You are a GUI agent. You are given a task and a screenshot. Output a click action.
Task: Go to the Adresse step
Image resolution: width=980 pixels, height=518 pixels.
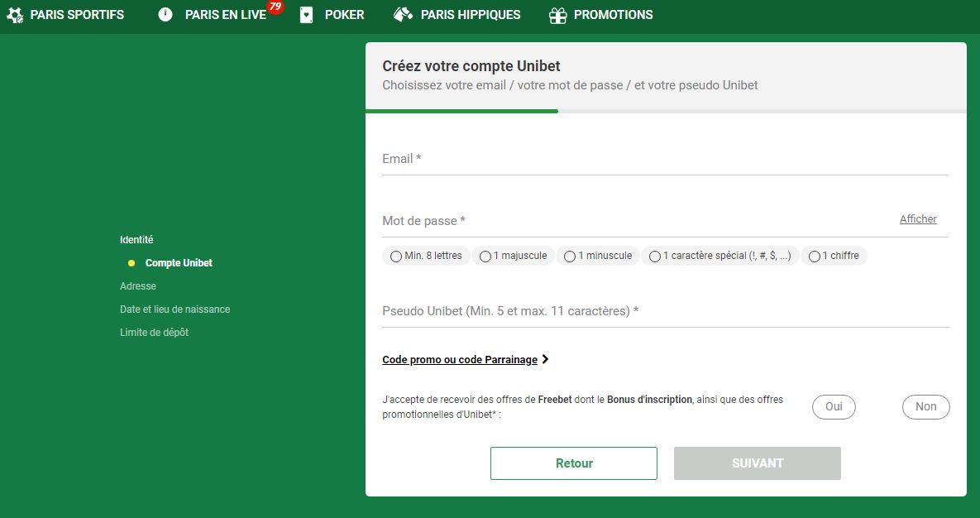(x=136, y=285)
